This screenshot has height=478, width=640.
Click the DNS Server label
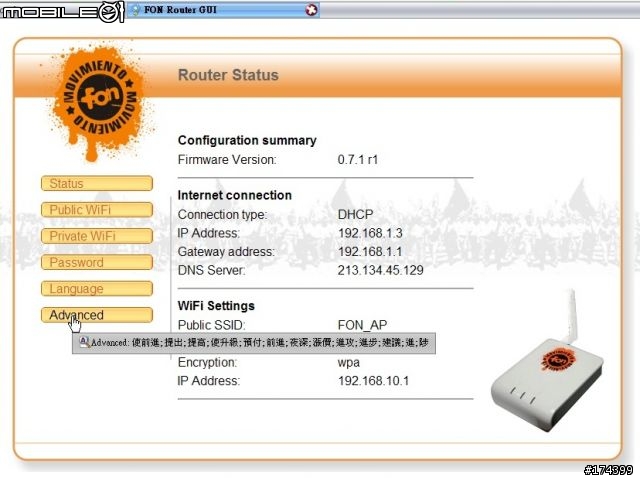[211, 270]
